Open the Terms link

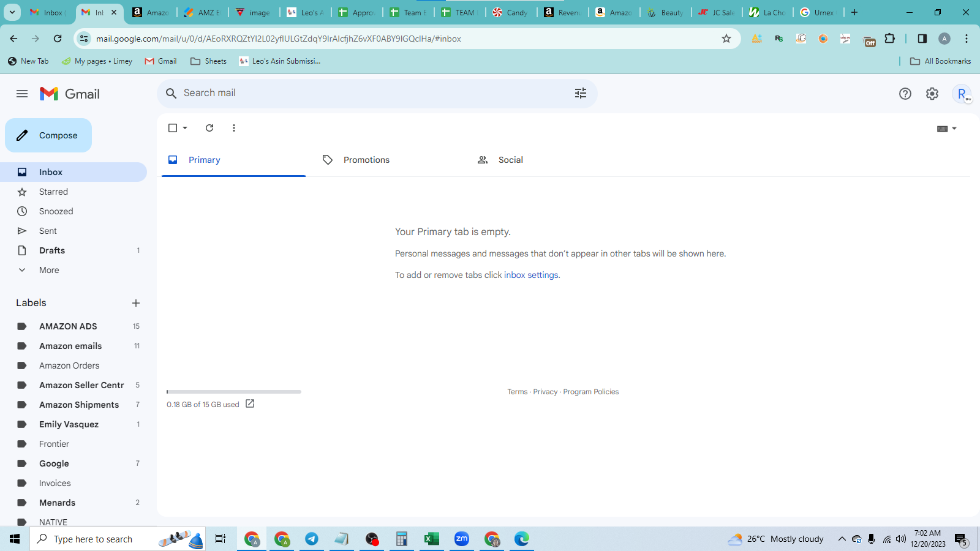coord(518,392)
